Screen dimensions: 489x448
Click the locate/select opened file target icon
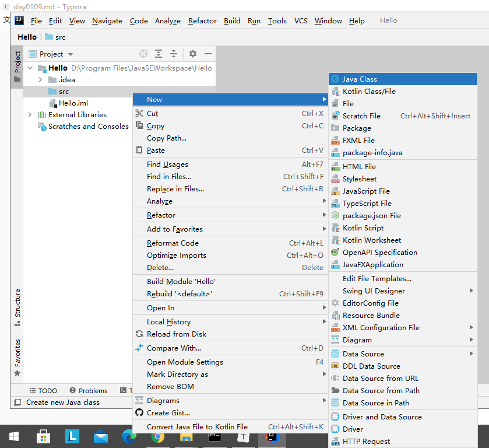(143, 54)
